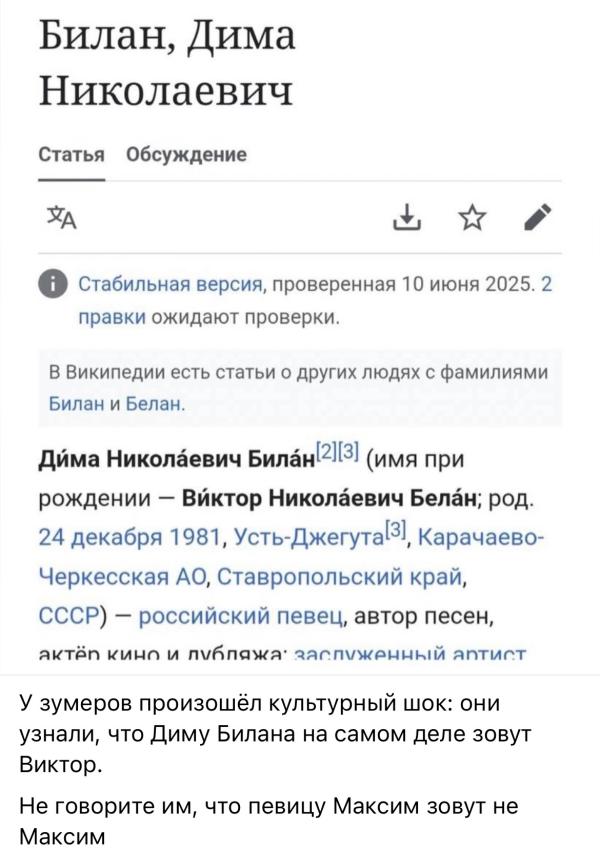600x850 pixels.
Task: Tap the pencil edit icon
Action: (x=537, y=216)
